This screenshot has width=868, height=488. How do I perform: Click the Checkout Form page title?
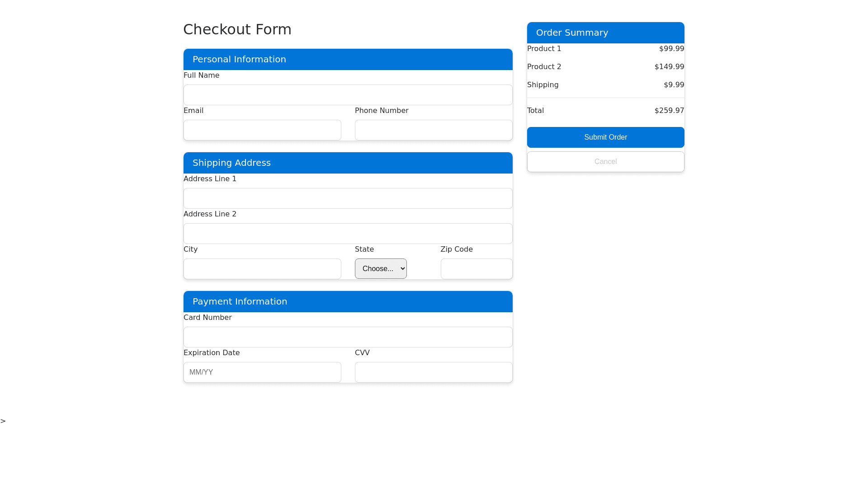tap(237, 29)
